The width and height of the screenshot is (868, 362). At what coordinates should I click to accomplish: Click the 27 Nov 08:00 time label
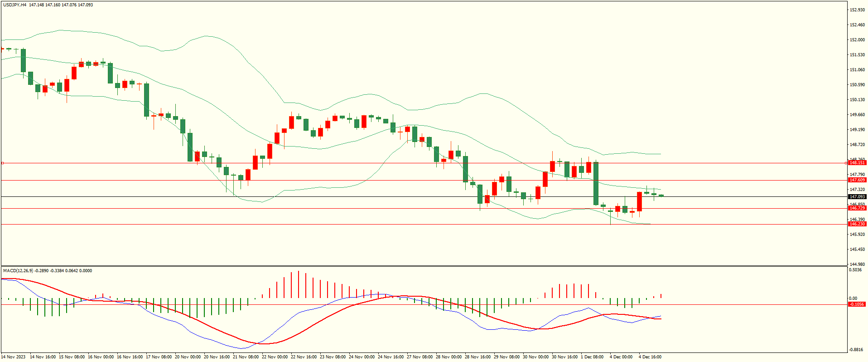coord(420,357)
